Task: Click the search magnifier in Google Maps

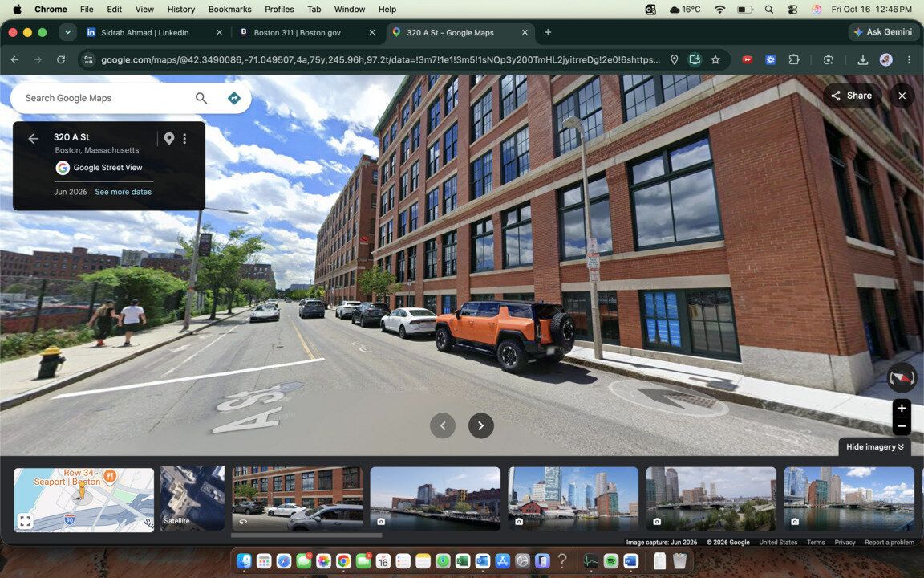Action: click(201, 98)
